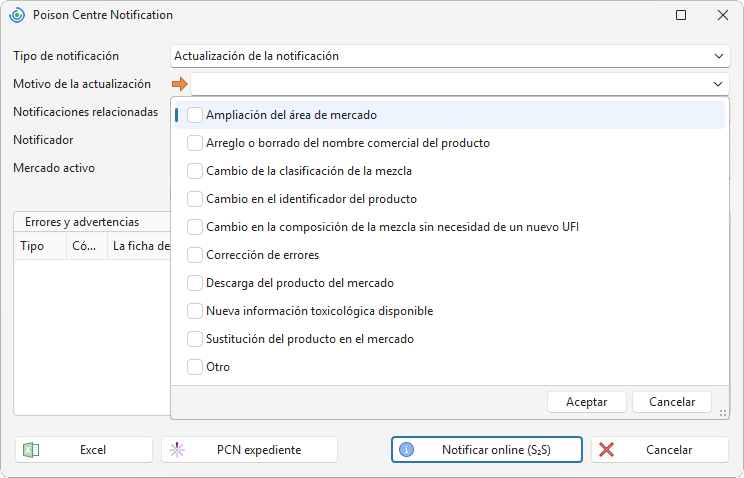The width and height of the screenshot is (744, 478).
Task: Click the Tipo column header
Action: [x=40, y=246]
